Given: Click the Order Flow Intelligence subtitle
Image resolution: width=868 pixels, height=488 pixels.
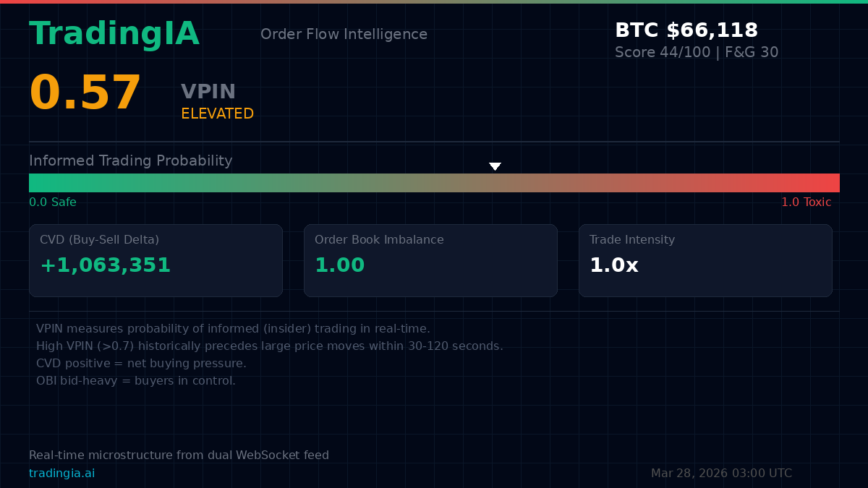Looking at the screenshot, I should 344,35.
